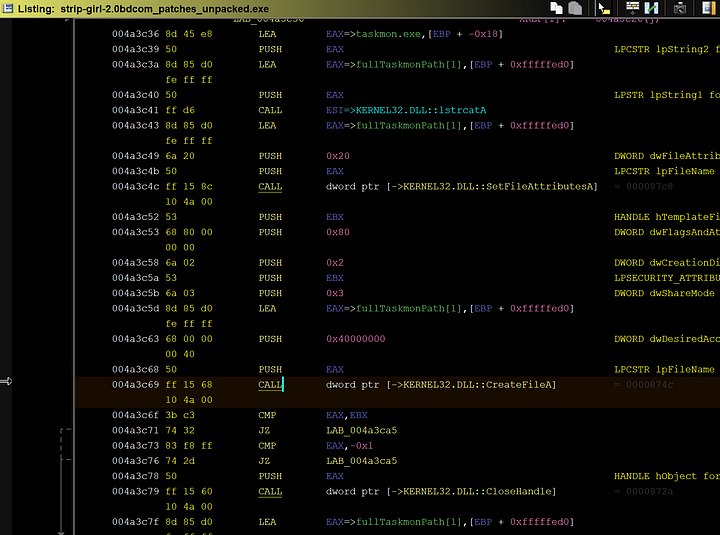
Task: Click bytes ff d6 at 004a3c41
Action: [180, 110]
